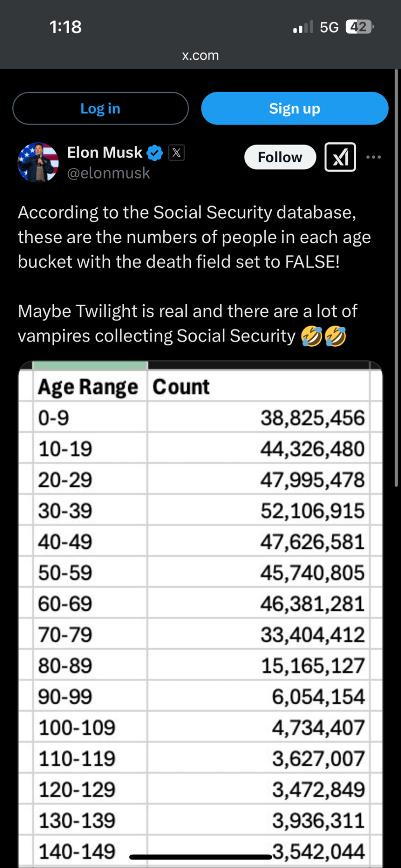
Task: Tap the x.com address bar
Action: [200, 55]
